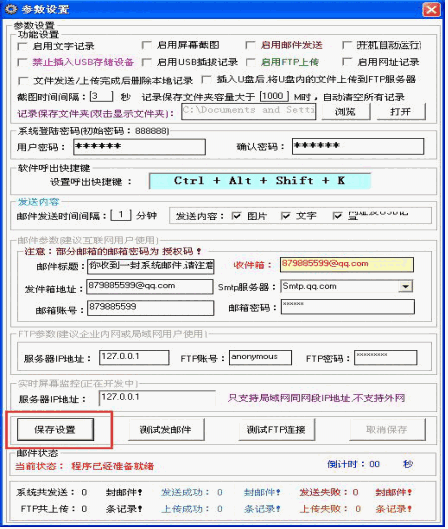
Task: Click the FTP账号 anonymous field
Action: click(260, 357)
